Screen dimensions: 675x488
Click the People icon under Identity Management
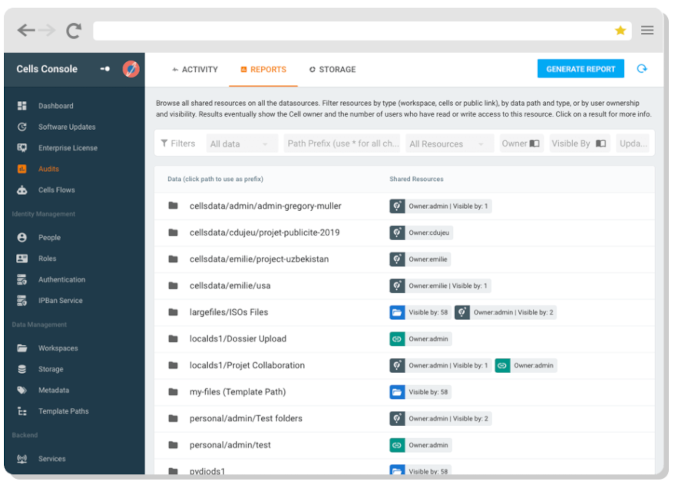[x=22, y=238]
